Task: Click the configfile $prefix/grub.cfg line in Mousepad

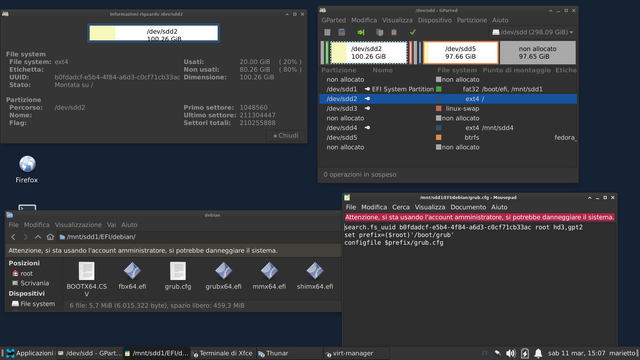Action: tap(394, 243)
